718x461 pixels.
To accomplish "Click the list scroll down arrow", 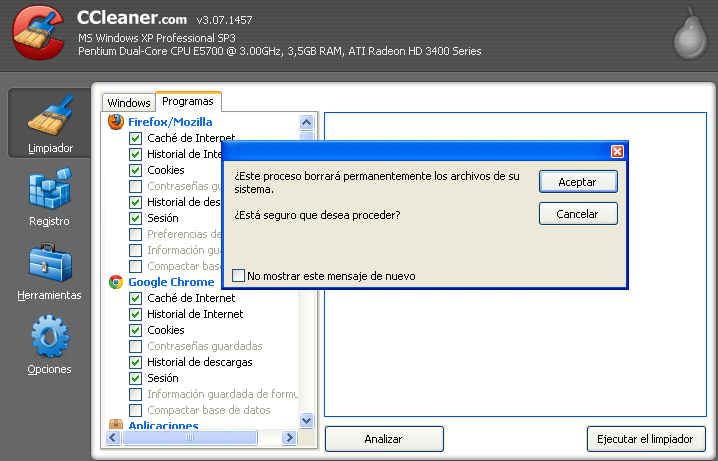I will coord(306,420).
